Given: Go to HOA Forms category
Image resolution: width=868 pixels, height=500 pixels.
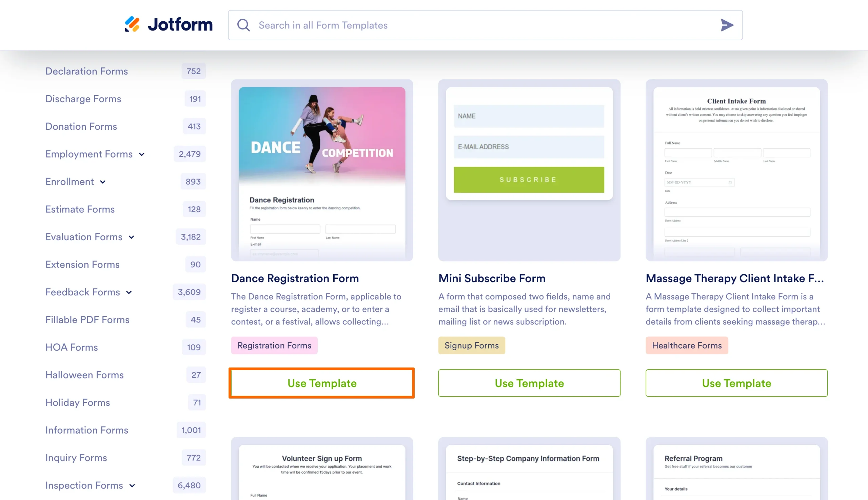Looking at the screenshot, I should click(72, 347).
